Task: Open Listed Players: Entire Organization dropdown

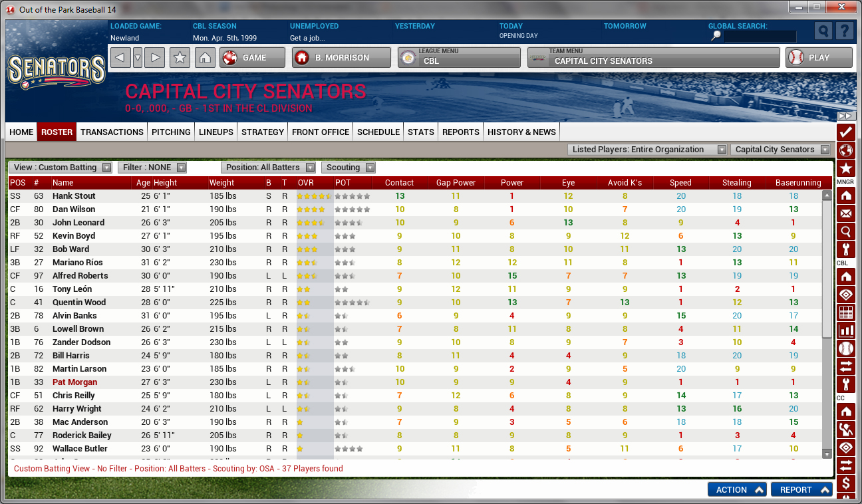Action: pos(648,150)
